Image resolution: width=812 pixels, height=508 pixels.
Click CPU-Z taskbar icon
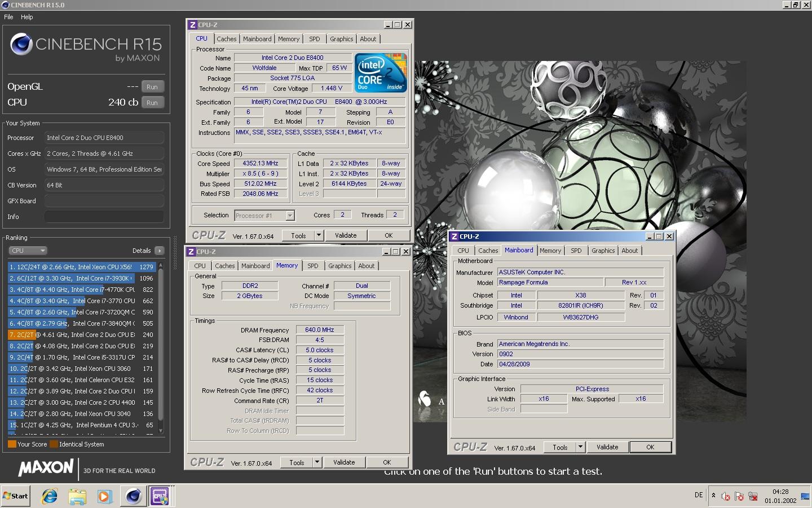161,496
